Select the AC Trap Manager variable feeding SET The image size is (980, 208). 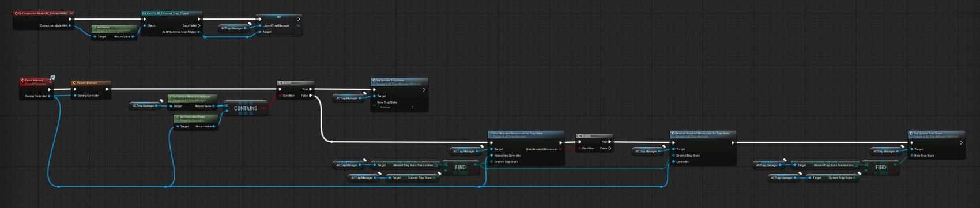pos(233,28)
